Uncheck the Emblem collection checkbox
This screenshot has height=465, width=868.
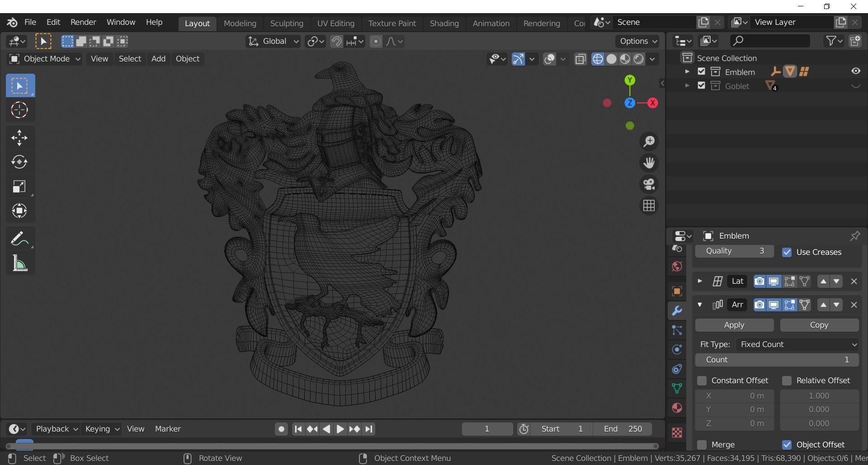click(701, 71)
